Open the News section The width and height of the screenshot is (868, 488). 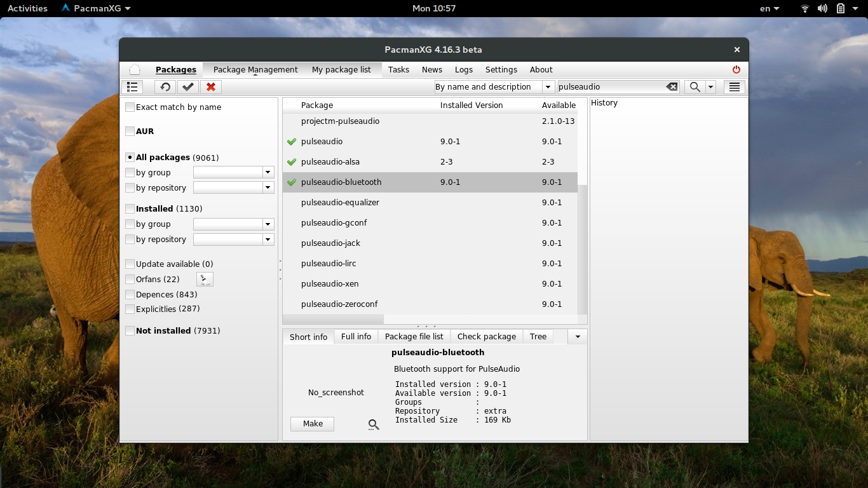point(432,70)
